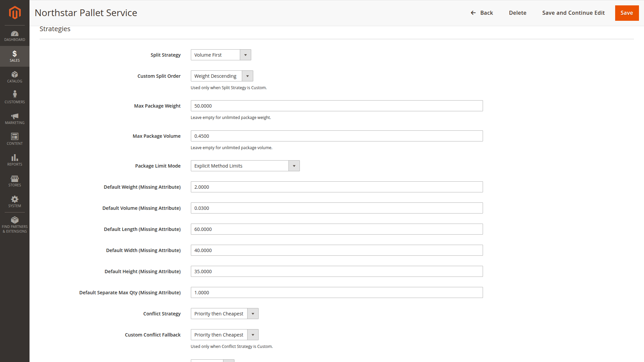This screenshot has height=362, width=644.
Task: Open the Marketing sidebar menu
Action: point(15,118)
